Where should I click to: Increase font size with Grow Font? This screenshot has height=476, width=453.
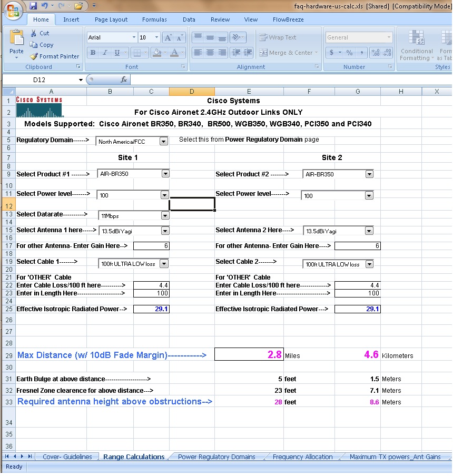coord(168,37)
